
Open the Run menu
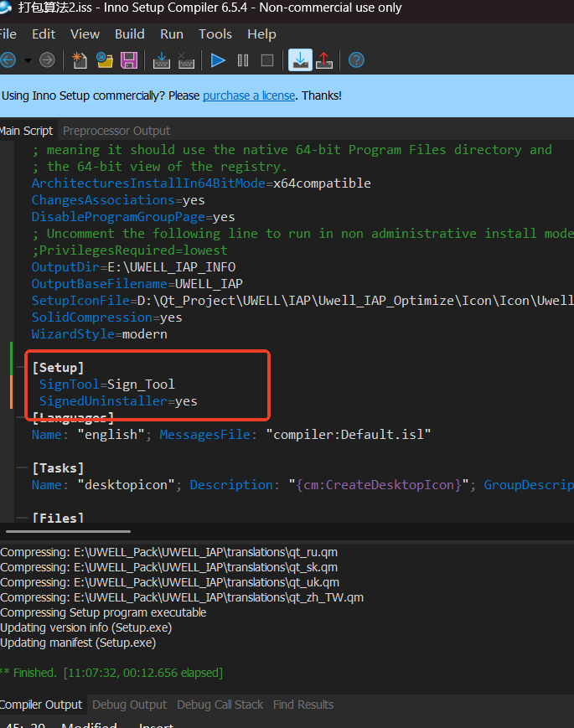click(172, 34)
